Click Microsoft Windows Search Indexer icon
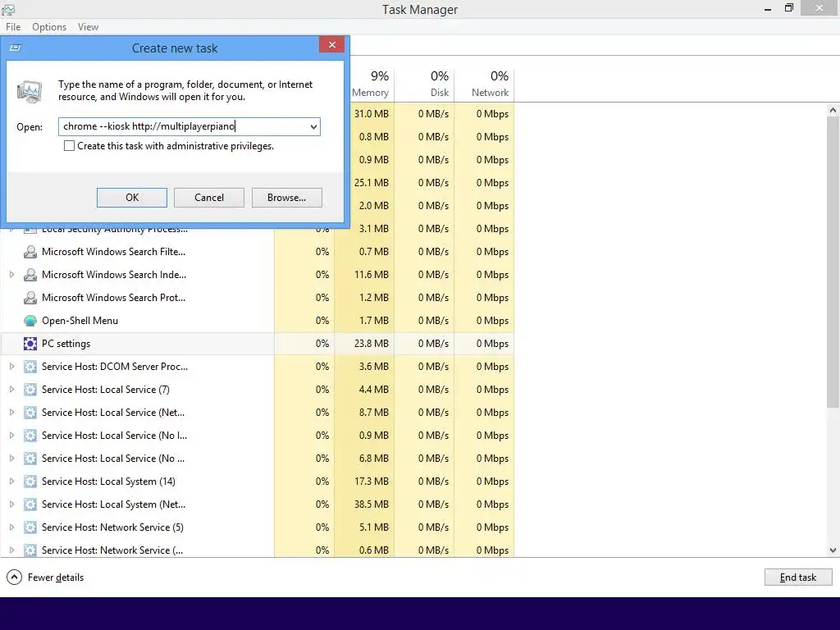The width and height of the screenshot is (840, 630). [30, 275]
